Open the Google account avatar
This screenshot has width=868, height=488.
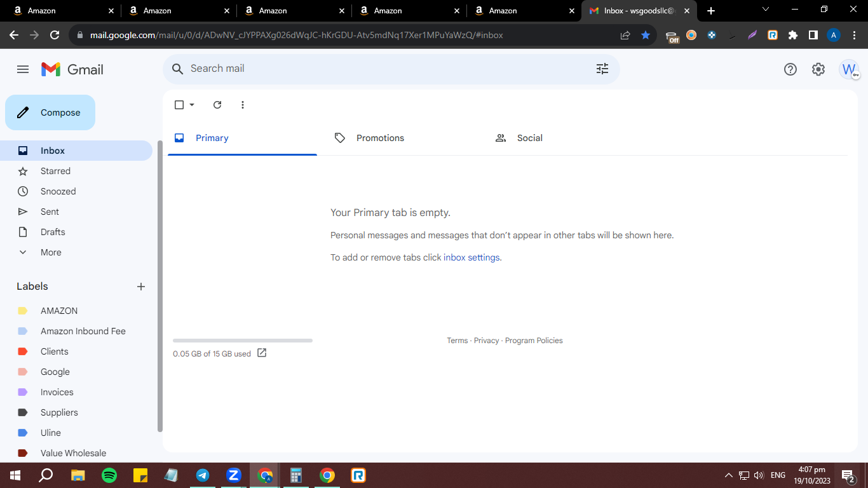(x=849, y=69)
